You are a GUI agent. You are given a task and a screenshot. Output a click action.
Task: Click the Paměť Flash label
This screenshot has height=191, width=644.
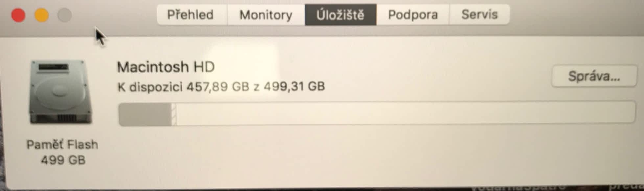click(x=62, y=145)
